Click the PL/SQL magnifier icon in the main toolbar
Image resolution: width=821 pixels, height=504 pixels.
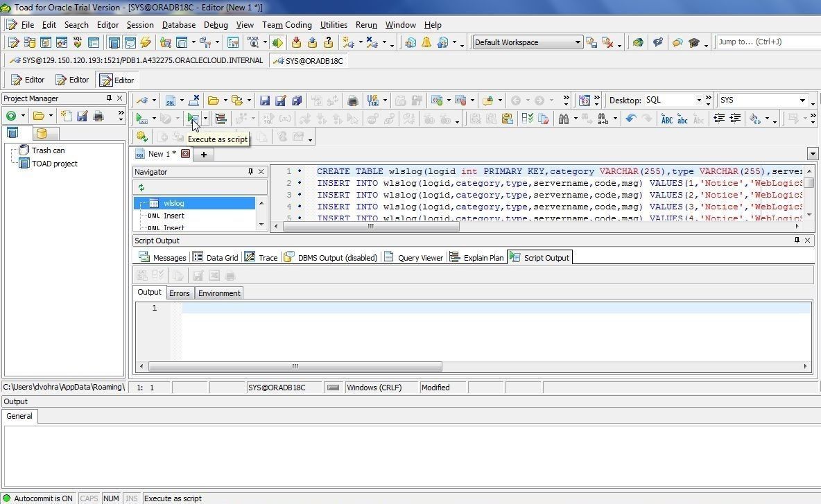(253, 42)
